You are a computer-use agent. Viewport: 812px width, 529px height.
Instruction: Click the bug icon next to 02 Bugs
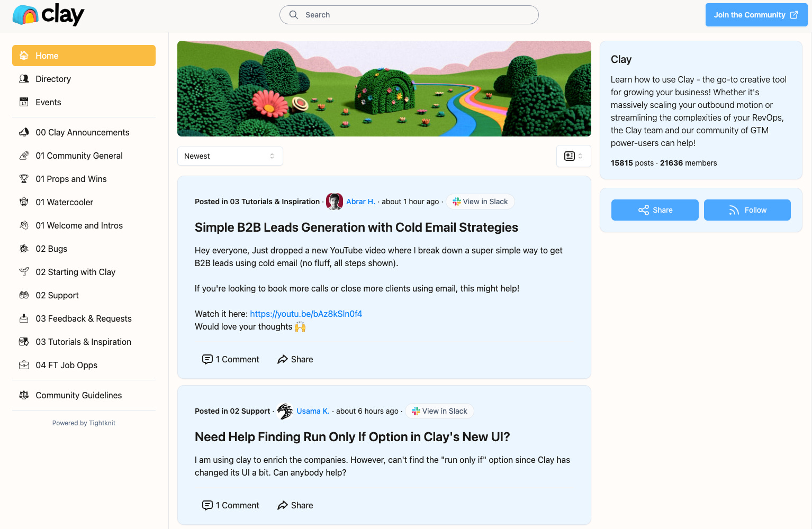pyautogui.click(x=24, y=249)
